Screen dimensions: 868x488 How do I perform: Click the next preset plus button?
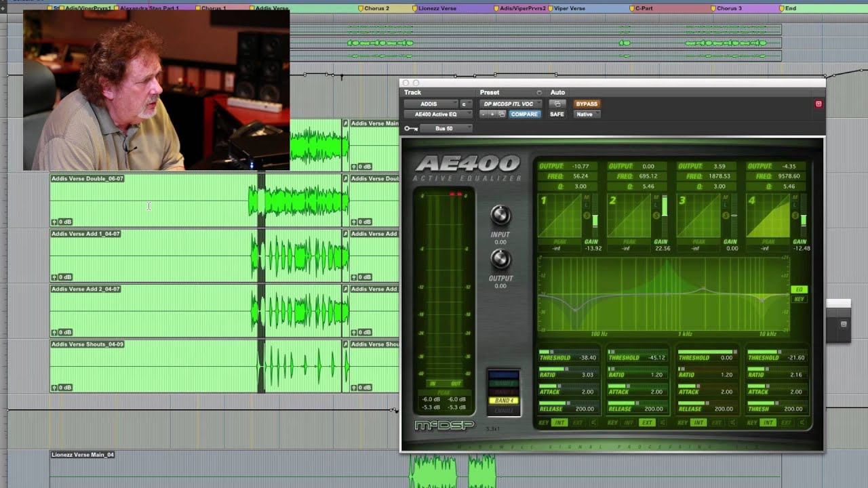492,115
